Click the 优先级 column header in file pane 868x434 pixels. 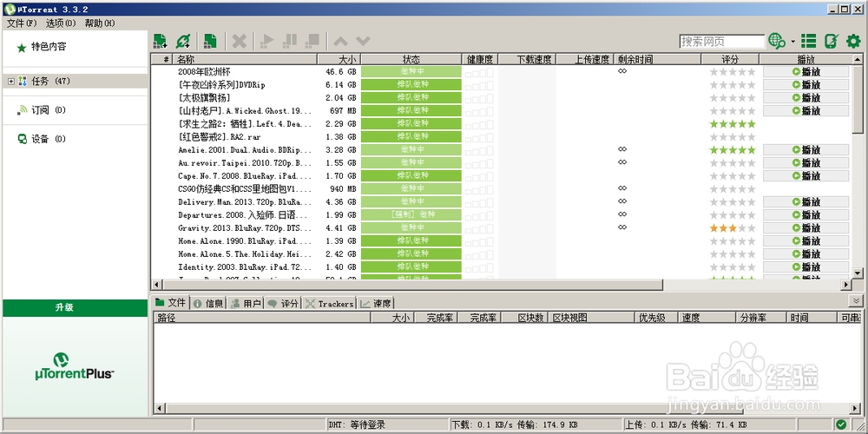coord(657,318)
